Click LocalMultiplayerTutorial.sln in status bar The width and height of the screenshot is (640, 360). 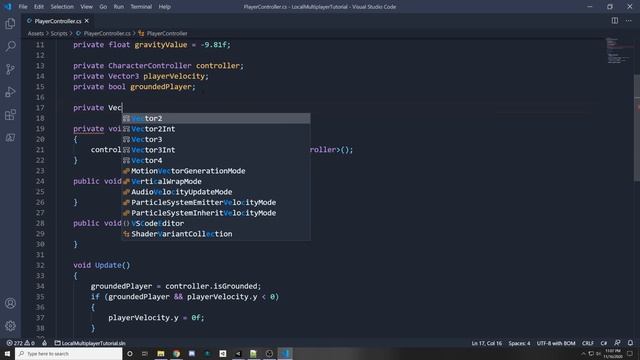click(x=90, y=343)
